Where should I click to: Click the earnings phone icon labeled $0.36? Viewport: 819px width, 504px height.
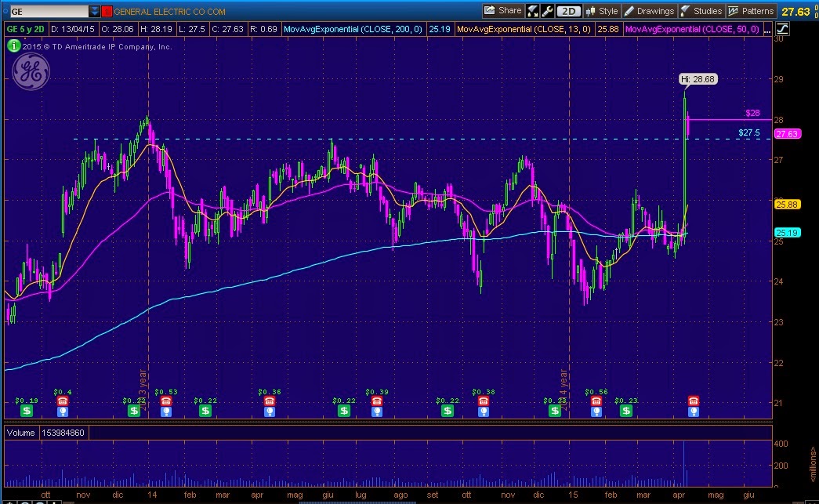(270, 401)
